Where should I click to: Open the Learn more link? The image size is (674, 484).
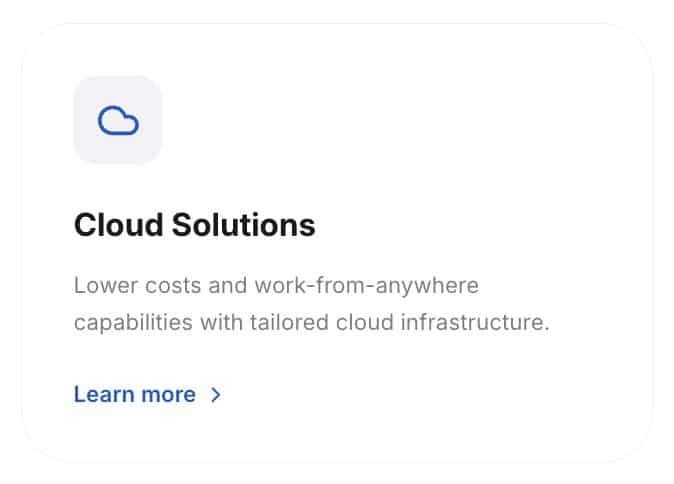[135, 395]
